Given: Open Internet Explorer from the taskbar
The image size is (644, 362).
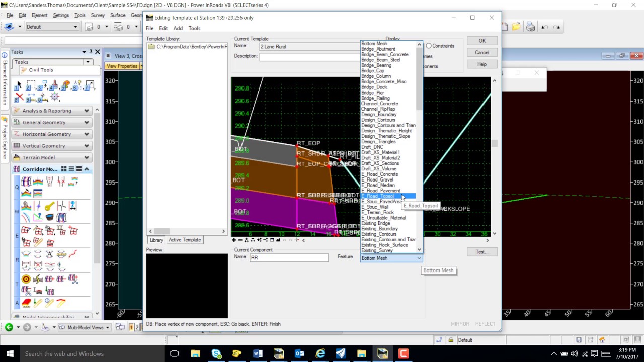Looking at the screenshot, I should [320, 354].
